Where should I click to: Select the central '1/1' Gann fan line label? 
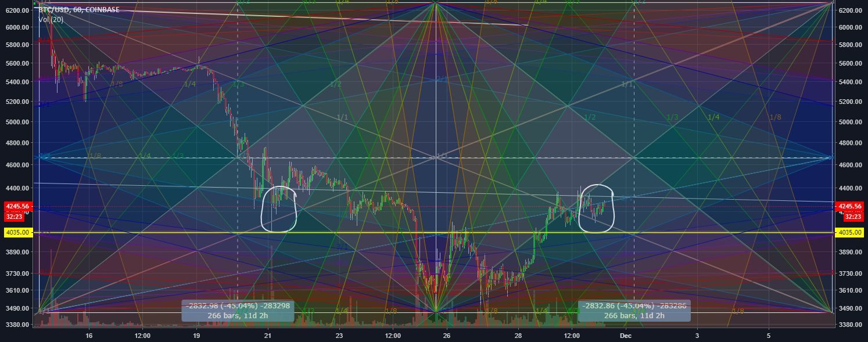[x=343, y=116]
